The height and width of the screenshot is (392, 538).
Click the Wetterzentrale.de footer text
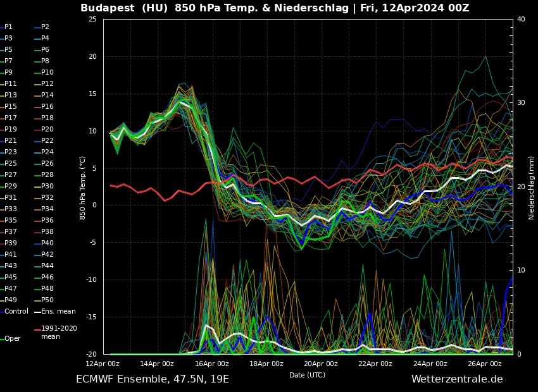(456, 379)
